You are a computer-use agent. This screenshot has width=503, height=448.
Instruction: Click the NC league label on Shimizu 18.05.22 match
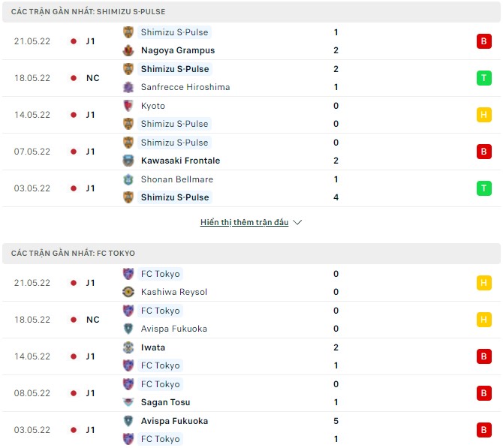pos(92,78)
